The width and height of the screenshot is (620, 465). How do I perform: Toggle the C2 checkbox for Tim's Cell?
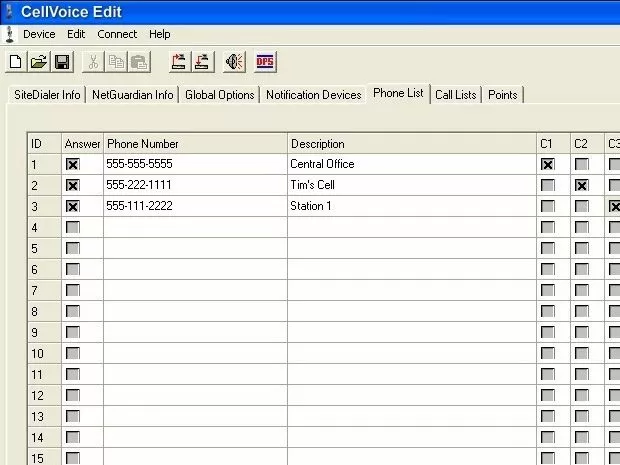582,185
